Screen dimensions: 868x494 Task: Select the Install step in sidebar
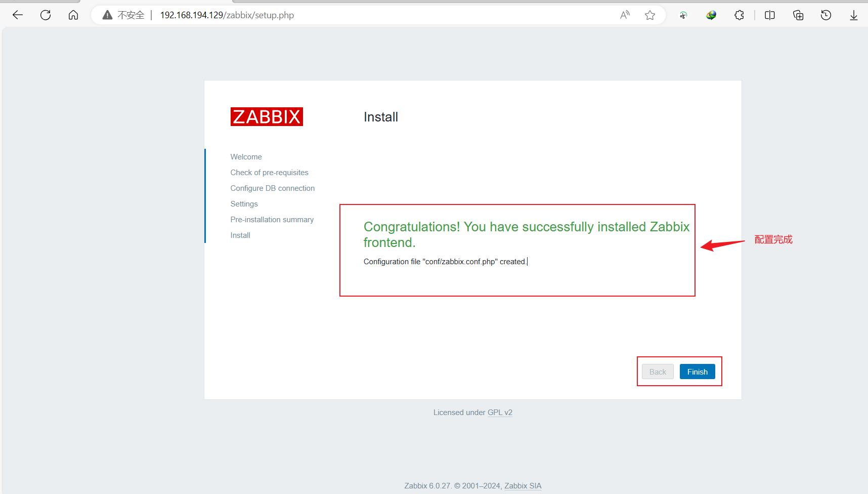coord(240,235)
